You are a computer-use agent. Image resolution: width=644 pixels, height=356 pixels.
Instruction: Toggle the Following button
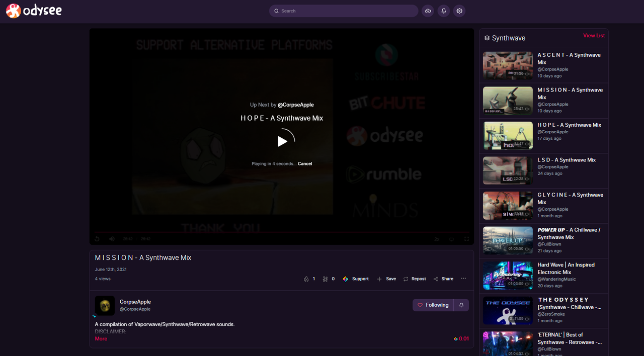click(433, 305)
